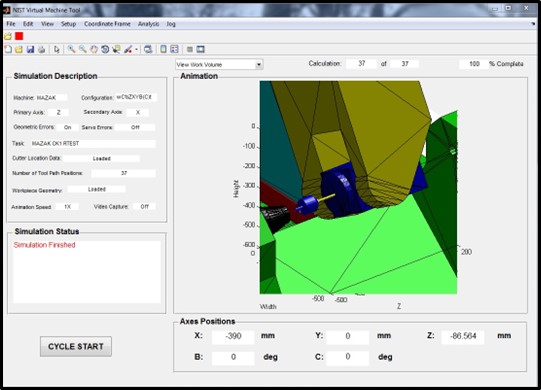Open a file via figure toolbar folder icon
This screenshot has height=390, width=541.
click(19, 49)
